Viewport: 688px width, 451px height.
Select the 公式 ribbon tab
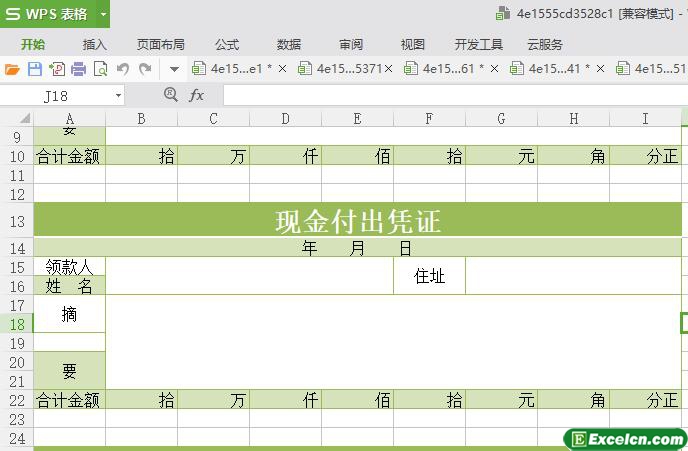pos(227,44)
